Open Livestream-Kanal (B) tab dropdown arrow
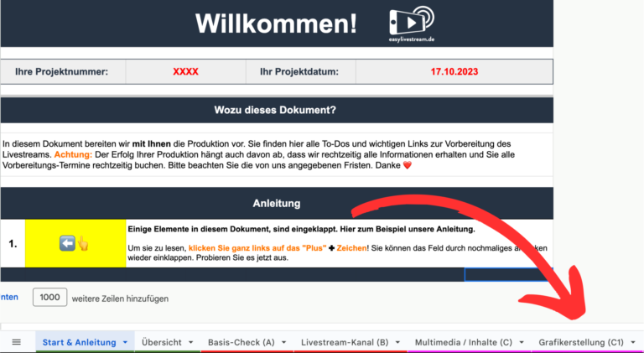Image resolution: width=644 pixels, height=353 pixels. click(397, 342)
